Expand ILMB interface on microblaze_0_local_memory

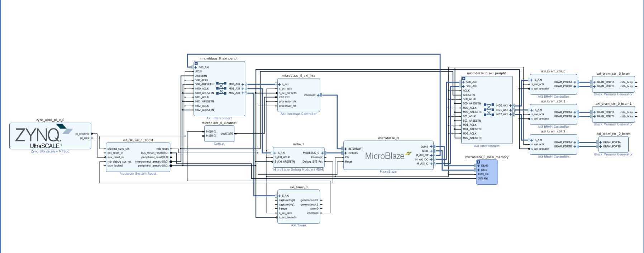478,170
